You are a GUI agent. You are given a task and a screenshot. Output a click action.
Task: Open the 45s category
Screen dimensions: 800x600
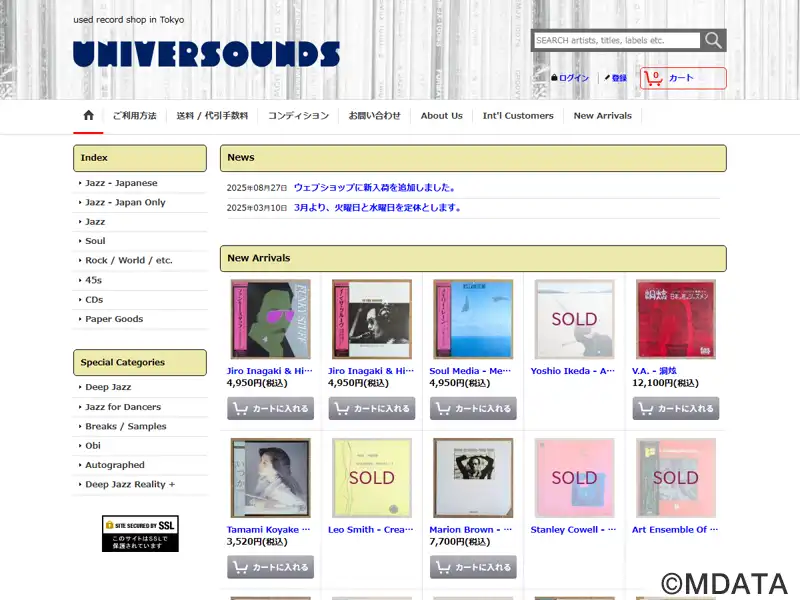93,280
